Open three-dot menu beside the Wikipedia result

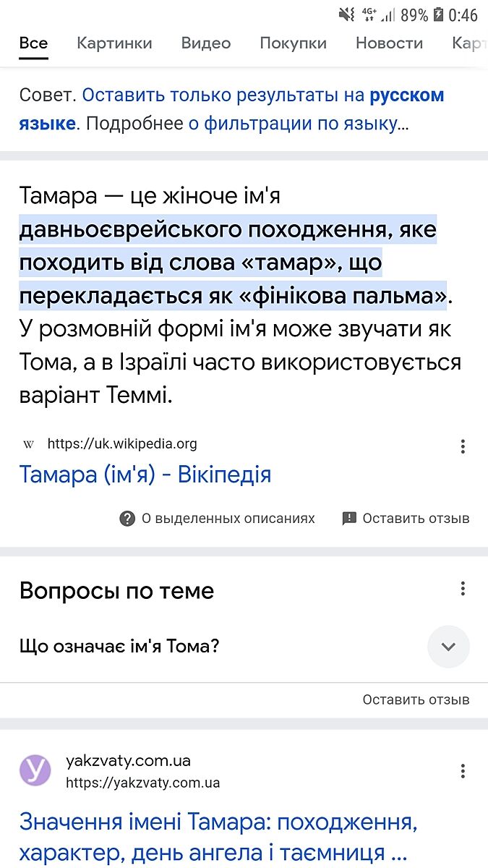(463, 446)
